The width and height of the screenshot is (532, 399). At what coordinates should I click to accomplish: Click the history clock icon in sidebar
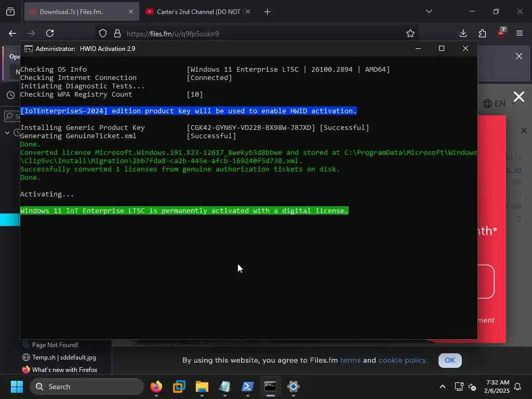pyautogui.click(x=11, y=95)
